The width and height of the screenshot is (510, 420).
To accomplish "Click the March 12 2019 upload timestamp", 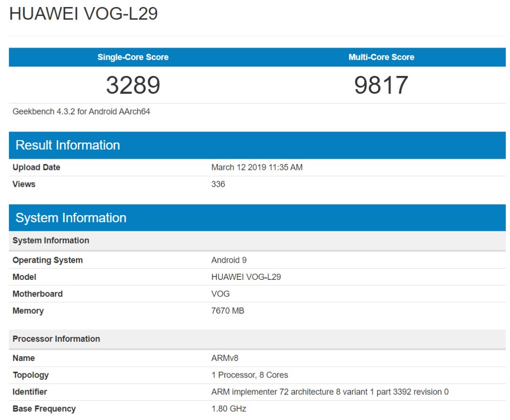I will (x=257, y=168).
